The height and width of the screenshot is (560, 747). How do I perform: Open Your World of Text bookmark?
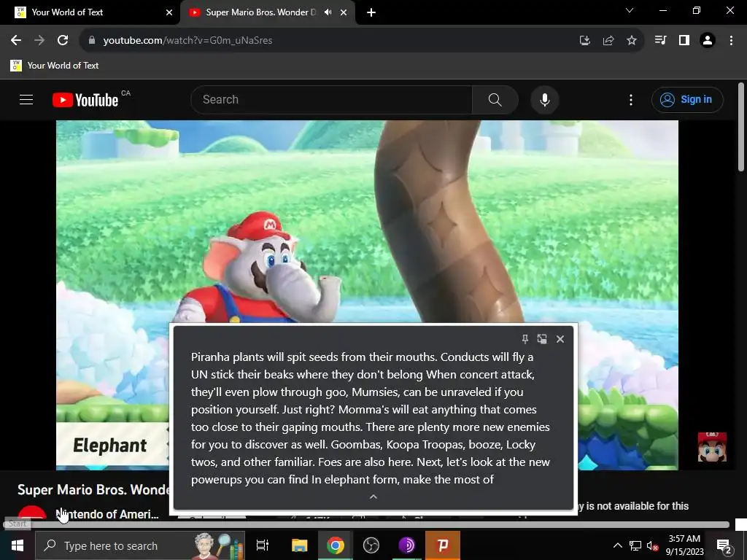[x=54, y=65]
